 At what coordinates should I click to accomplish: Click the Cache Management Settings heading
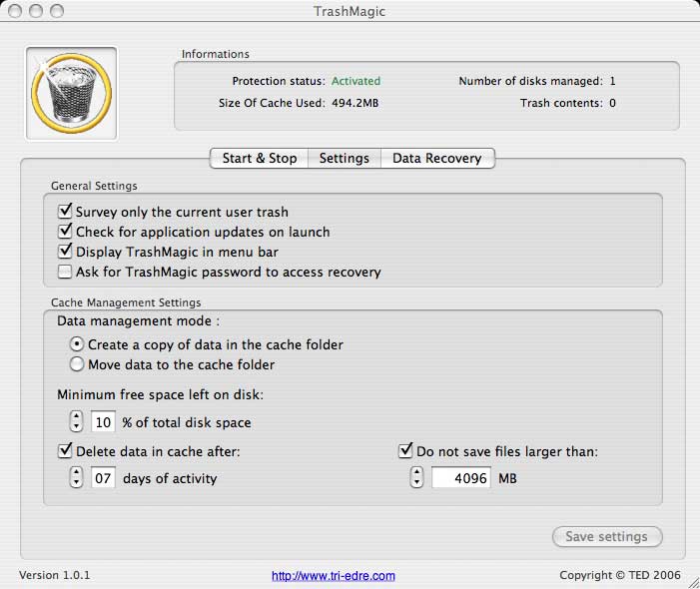tap(126, 302)
